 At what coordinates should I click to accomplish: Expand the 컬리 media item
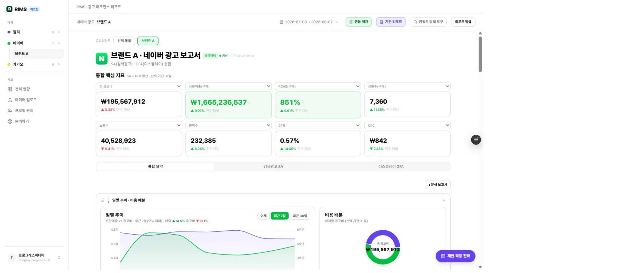coord(59,32)
